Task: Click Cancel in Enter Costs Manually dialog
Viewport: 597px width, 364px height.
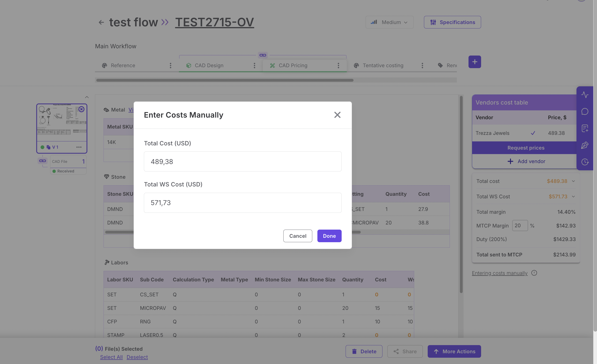Action: pos(298,236)
